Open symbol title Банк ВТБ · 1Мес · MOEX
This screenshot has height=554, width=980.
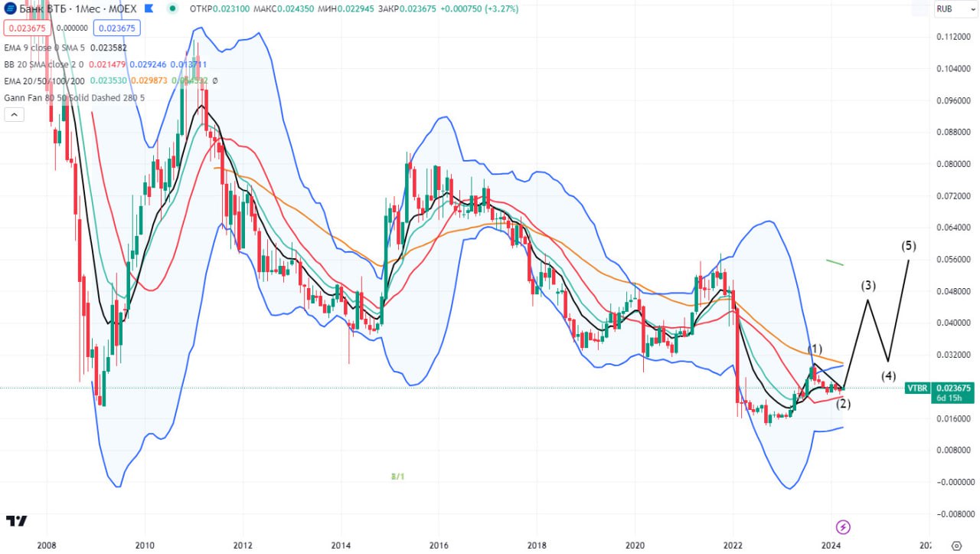(x=78, y=8)
